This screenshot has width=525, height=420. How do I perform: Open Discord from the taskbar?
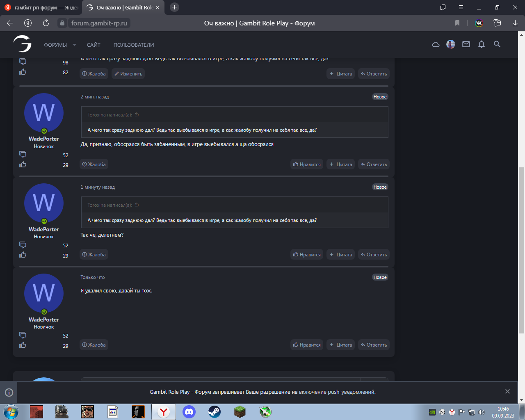coord(189,411)
